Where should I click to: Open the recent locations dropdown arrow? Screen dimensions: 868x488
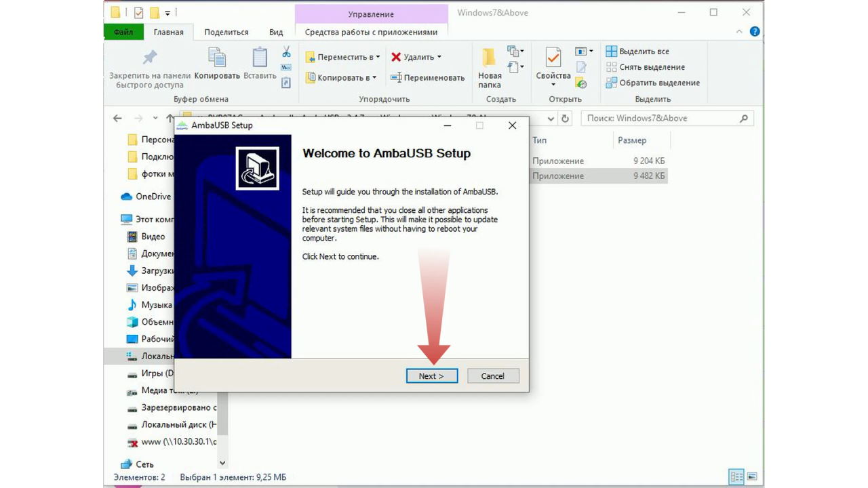click(x=156, y=118)
